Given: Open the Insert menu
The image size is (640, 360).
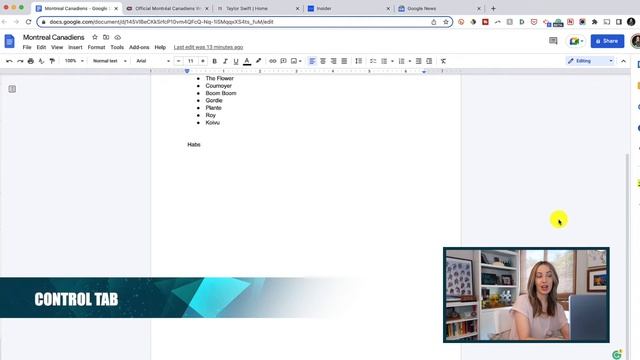Looking at the screenshot, I should (75, 47).
